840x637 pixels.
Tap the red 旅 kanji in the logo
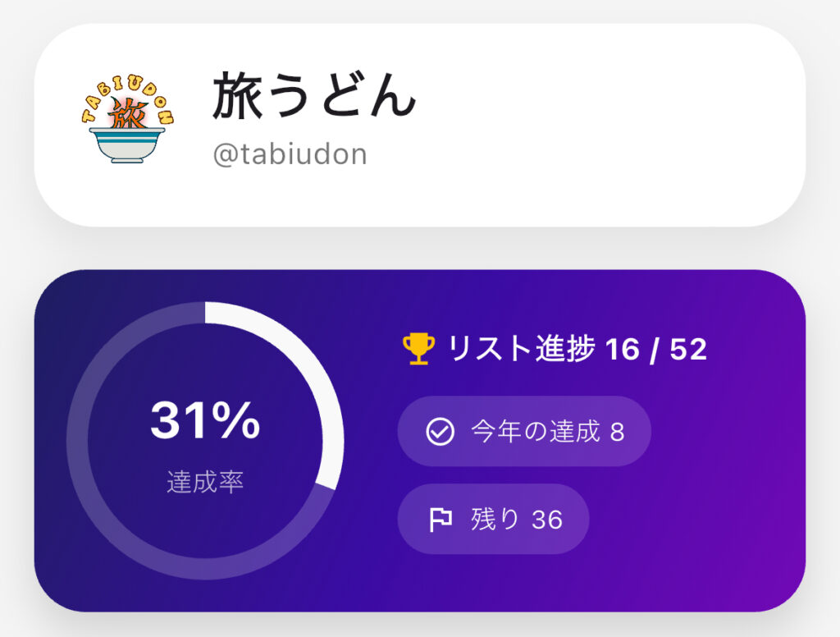pyautogui.click(x=128, y=115)
